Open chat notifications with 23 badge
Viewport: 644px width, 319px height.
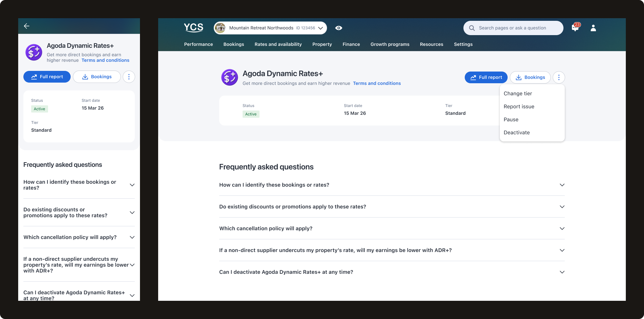[575, 28]
